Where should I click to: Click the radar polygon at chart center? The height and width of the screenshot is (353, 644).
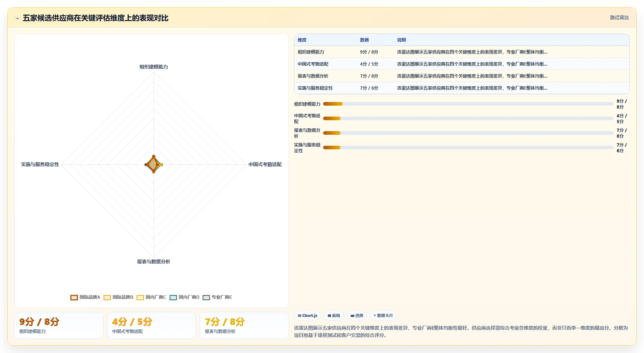[153, 164]
